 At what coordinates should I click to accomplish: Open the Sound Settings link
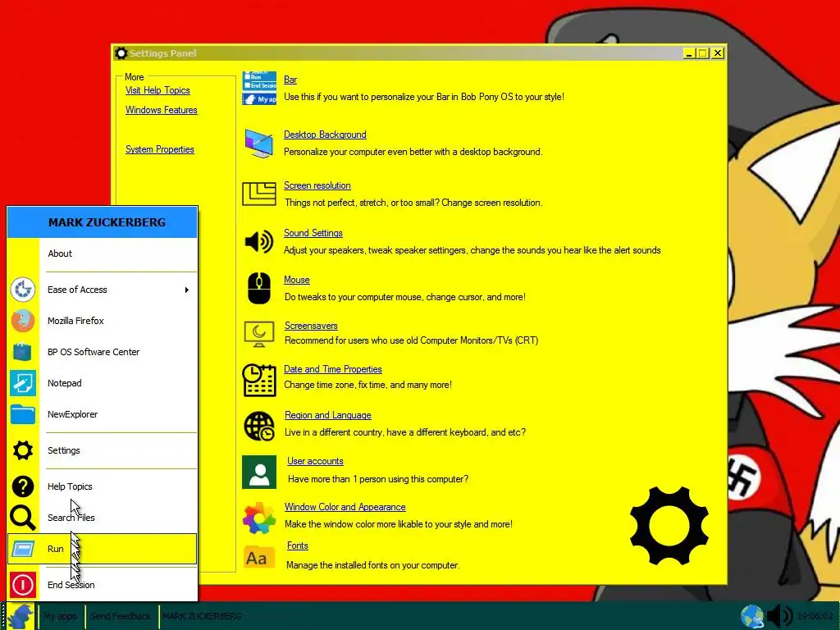point(313,233)
